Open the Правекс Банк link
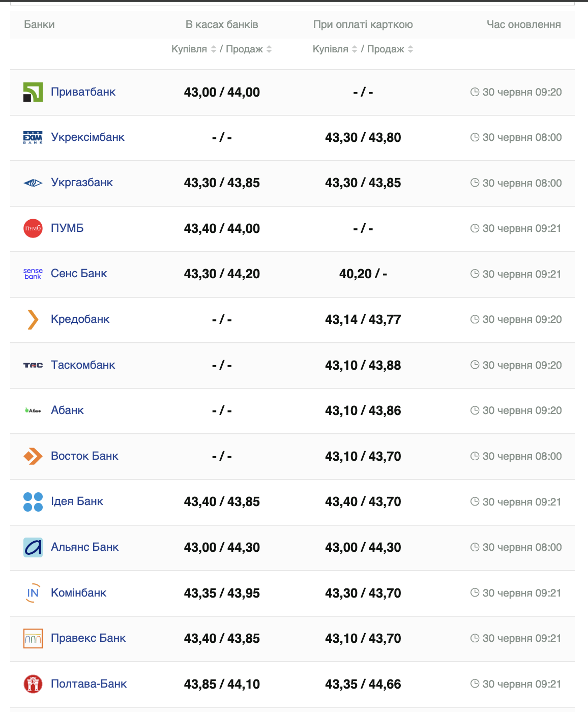The image size is (588, 712). [x=89, y=638]
